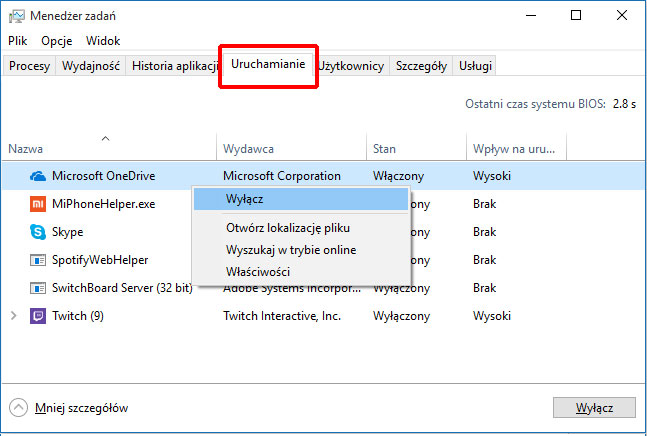Select the SpotifyWebHelper entry
This screenshot has width=647, height=436.
click(100, 260)
